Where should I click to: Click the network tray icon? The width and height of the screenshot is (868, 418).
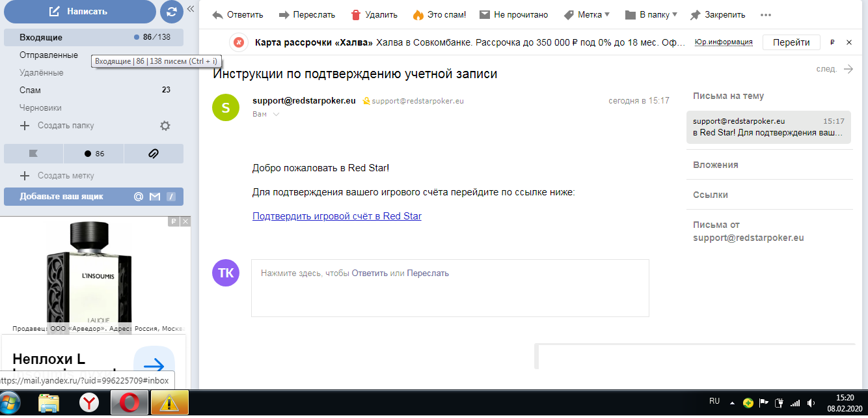point(795,403)
